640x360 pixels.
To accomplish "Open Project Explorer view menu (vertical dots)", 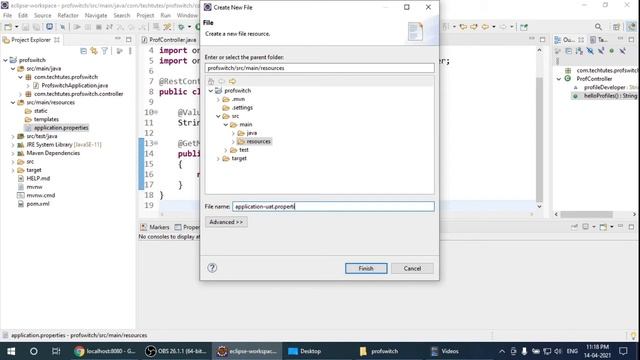I will (x=130, y=51).
